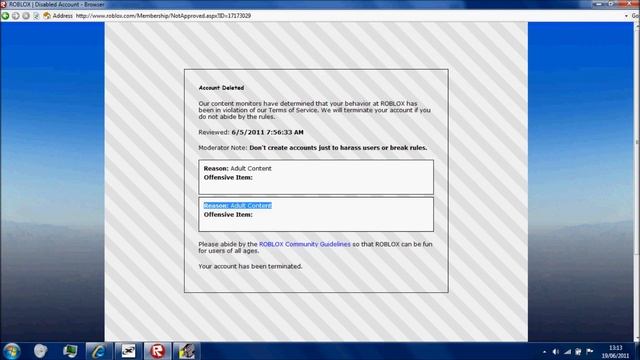Viewport: 640px width, 360px height.
Task: Click the Go button beside address bar
Action: point(635,16)
